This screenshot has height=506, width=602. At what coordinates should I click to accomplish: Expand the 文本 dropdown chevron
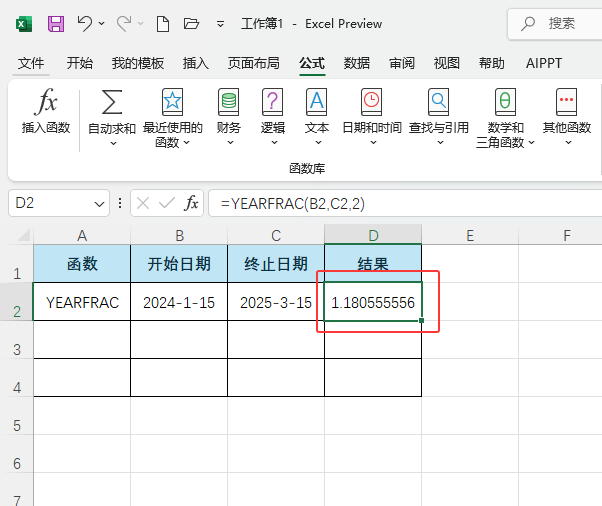[x=318, y=143]
